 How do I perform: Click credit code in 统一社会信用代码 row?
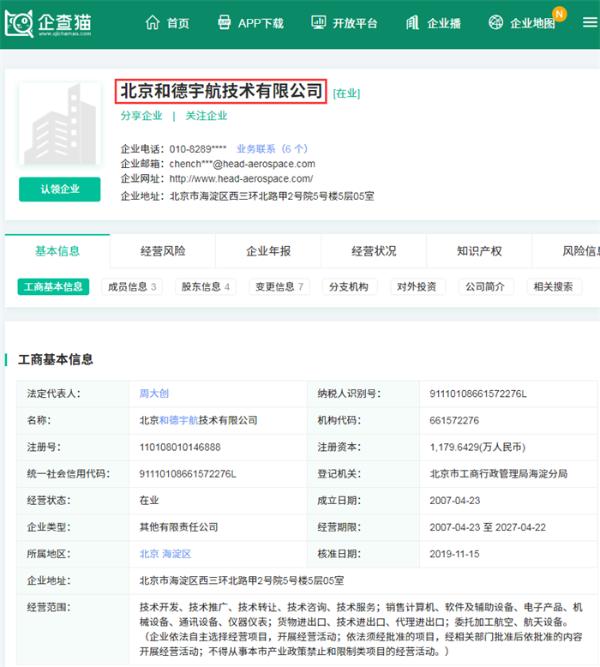[x=188, y=474]
